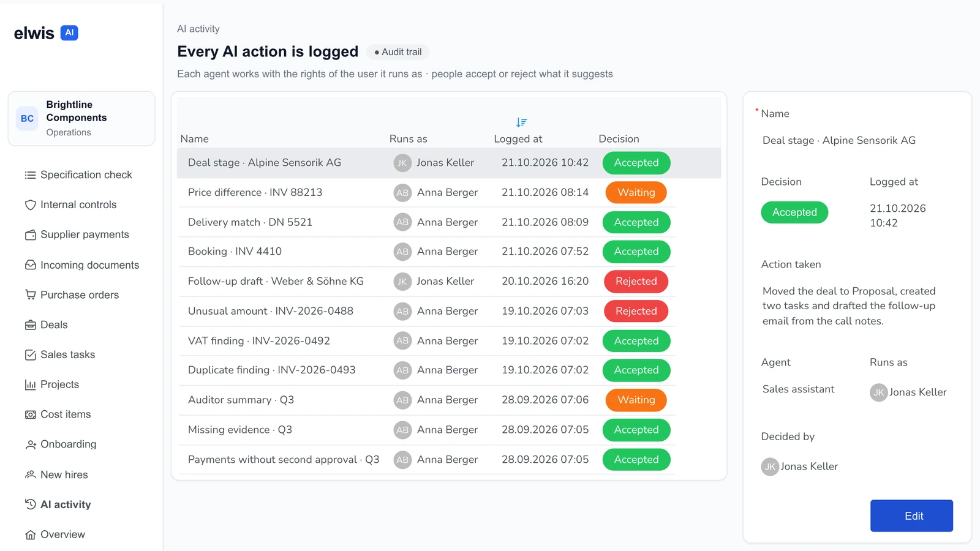Click JK avatar in Follow-up draft row
Image resolution: width=980 pixels, height=551 pixels.
click(402, 282)
